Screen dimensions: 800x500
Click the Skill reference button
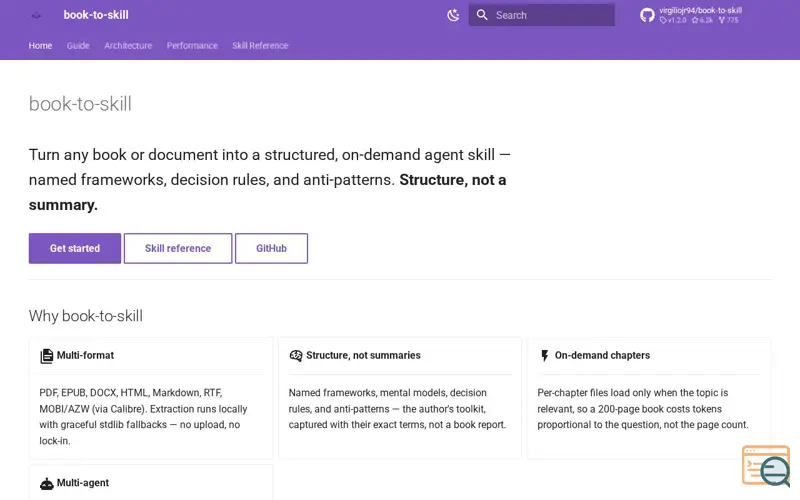178,248
